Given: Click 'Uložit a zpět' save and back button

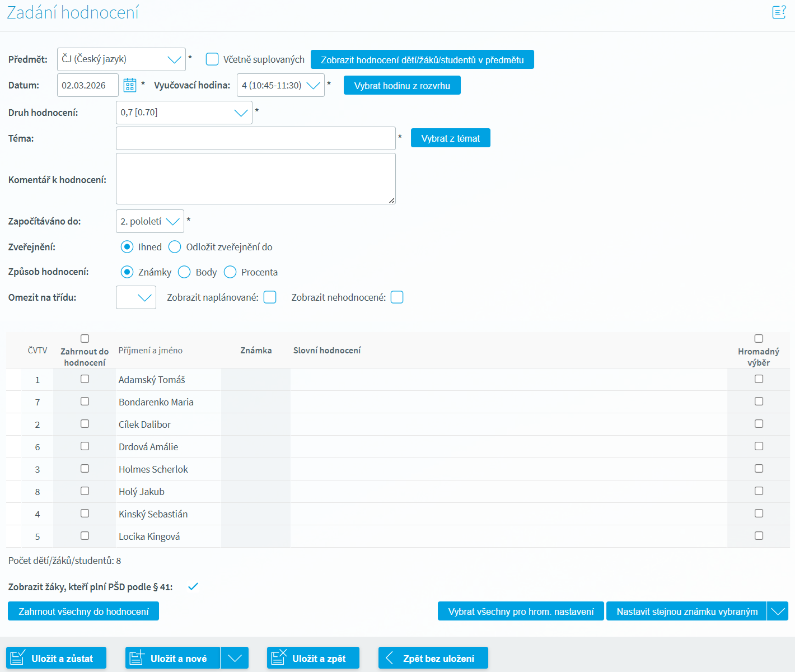Looking at the screenshot, I should (313, 658).
